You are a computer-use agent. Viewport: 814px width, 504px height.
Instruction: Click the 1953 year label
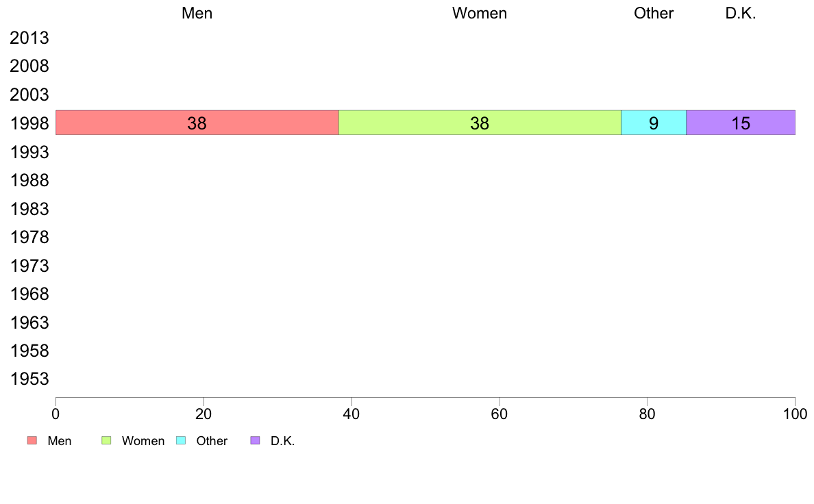[x=29, y=379]
